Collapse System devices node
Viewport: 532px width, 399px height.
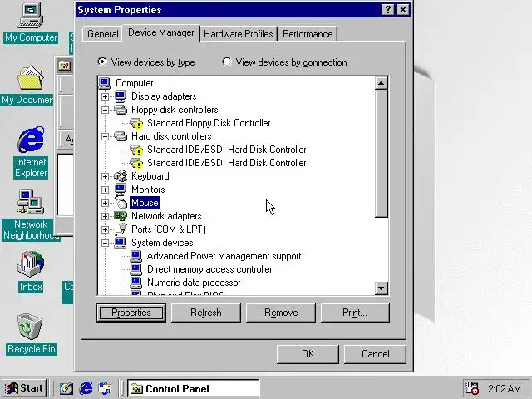tap(105, 243)
